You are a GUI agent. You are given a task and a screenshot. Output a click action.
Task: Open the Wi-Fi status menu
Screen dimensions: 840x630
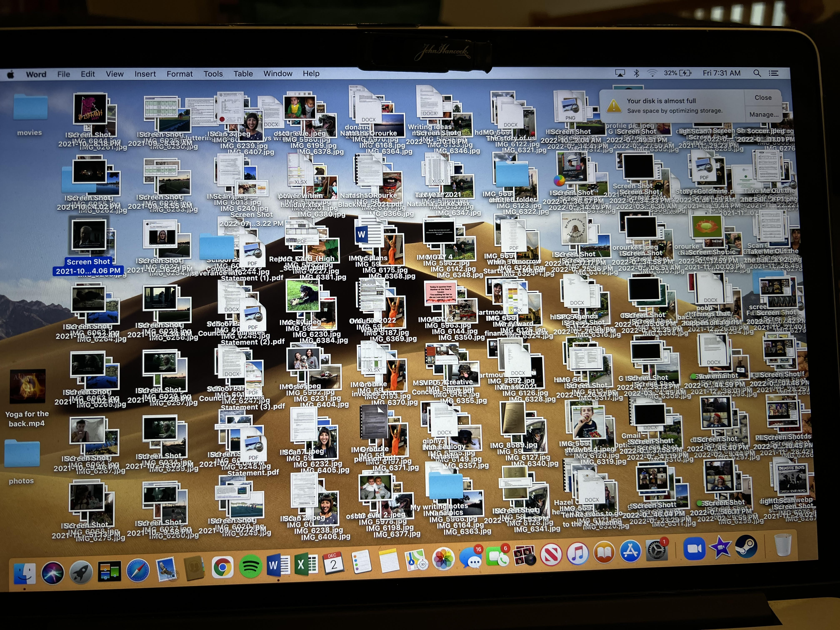652,73
